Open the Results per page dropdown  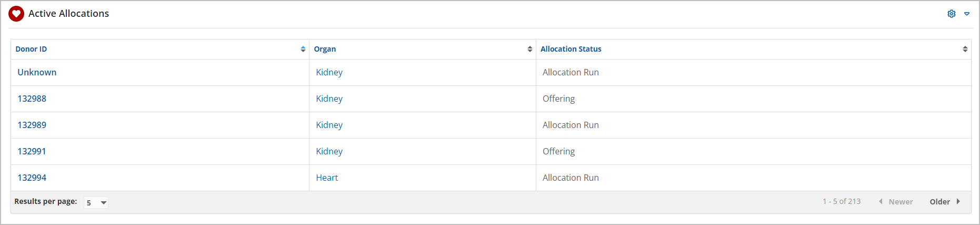click(x=96, y=202)
